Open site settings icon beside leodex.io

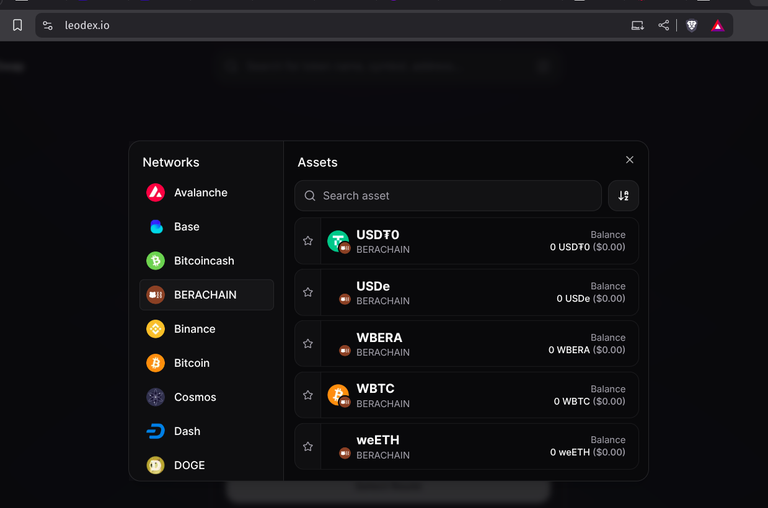(x=48, y=25)
